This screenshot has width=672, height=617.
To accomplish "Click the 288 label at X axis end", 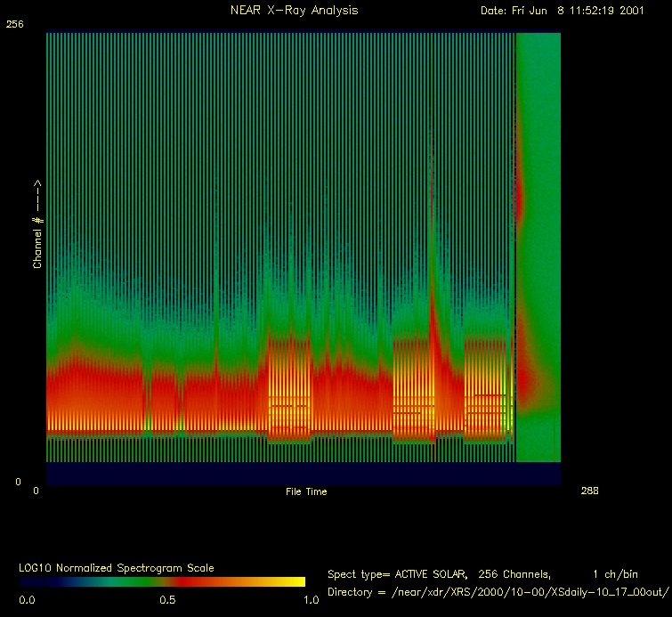I will 589,491.
